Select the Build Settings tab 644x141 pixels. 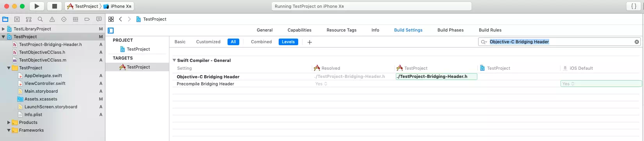tap(408, 30)
